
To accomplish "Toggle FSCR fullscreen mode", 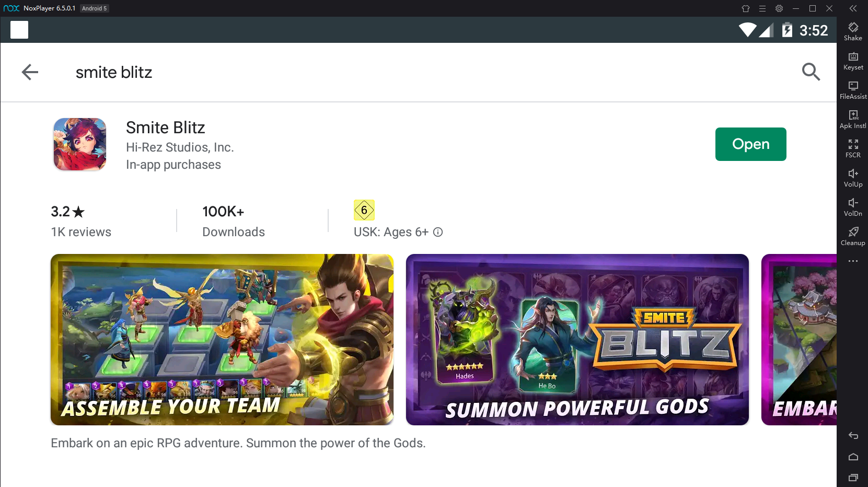I will [853, 148].
